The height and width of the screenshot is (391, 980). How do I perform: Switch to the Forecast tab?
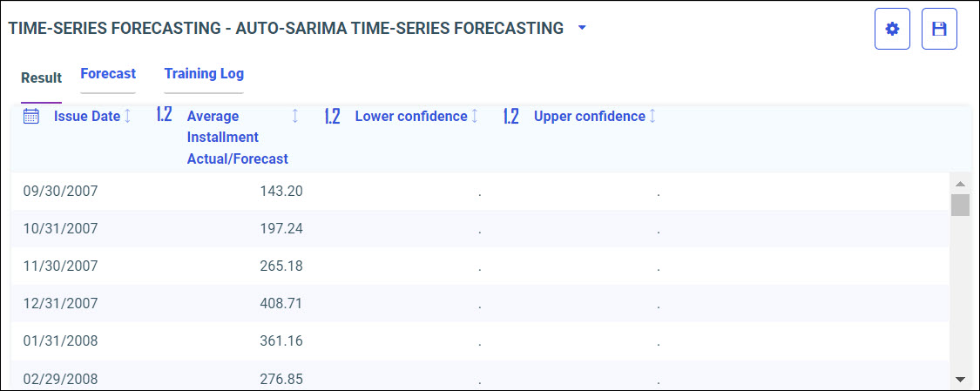[108, 74]
